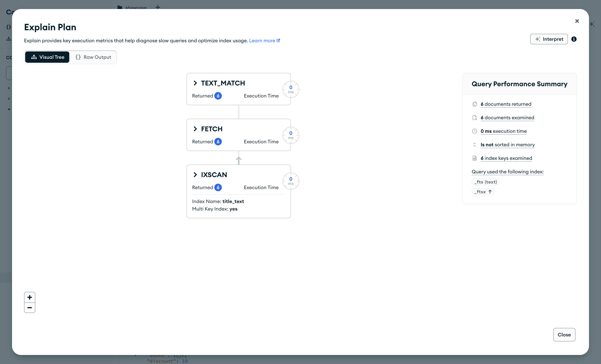Click the FETCH stage title
Screen dimensions: 601x364
[212, 129]
